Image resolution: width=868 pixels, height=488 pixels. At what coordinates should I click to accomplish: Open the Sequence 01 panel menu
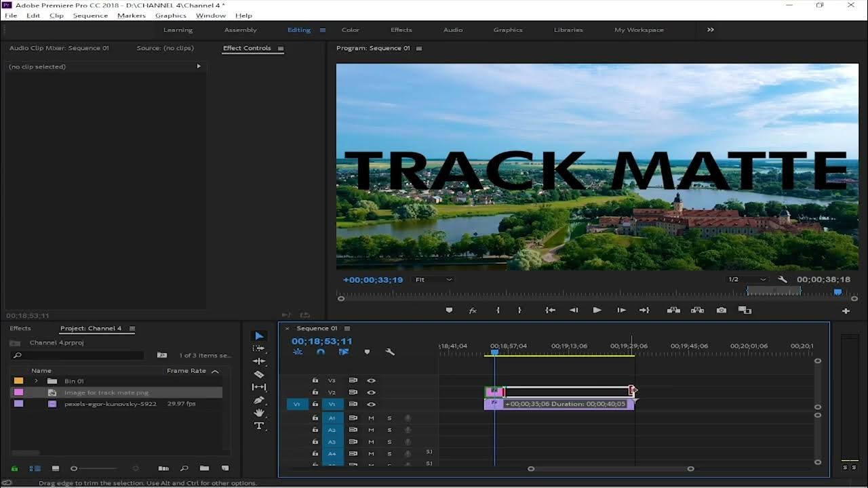pyautogui.click(x=347, y=329)
